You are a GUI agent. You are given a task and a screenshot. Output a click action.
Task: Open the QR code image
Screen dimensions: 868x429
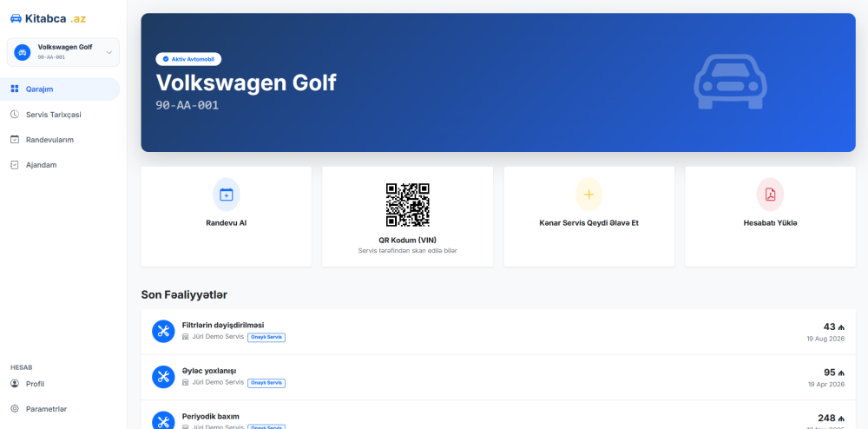pyautogui.click(x=407, y=205)
